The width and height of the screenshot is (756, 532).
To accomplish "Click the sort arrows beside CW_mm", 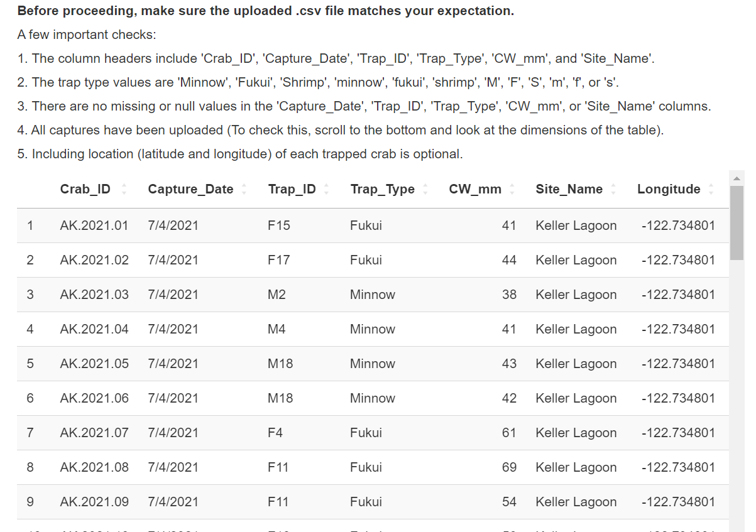I will (512, 189).
